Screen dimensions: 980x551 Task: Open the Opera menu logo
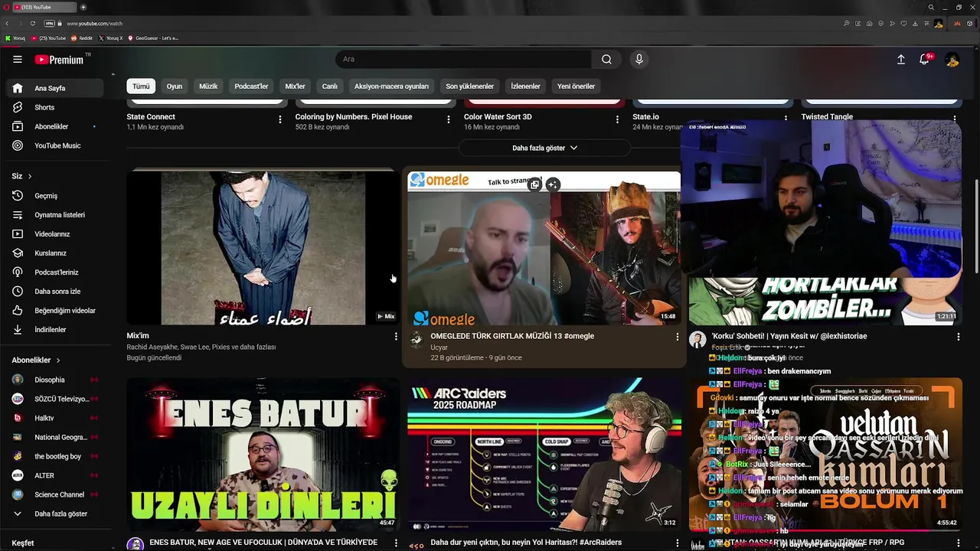point(6,7)
